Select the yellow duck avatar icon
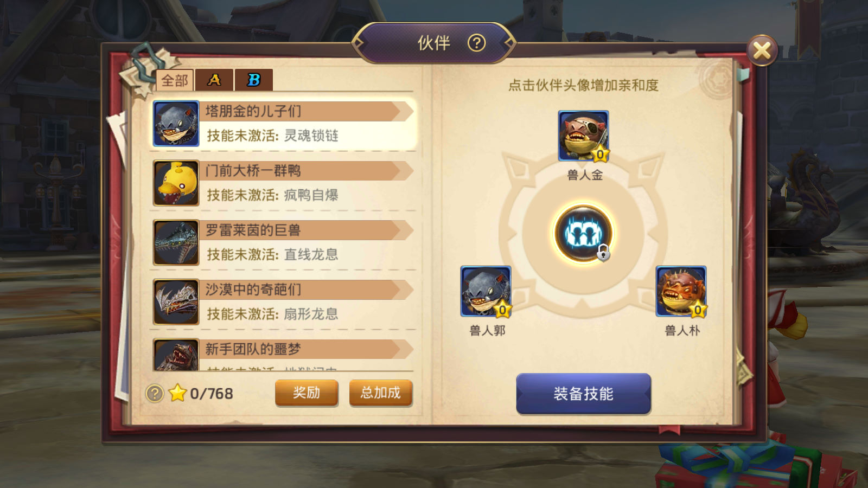This screenshot has height=488, width=868. pos(176,183)
